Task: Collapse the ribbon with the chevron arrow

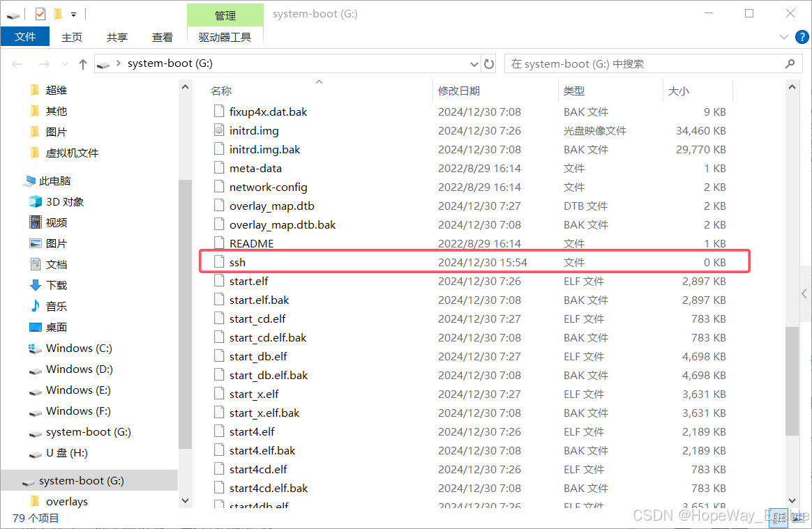Action: tap(783, 37)
